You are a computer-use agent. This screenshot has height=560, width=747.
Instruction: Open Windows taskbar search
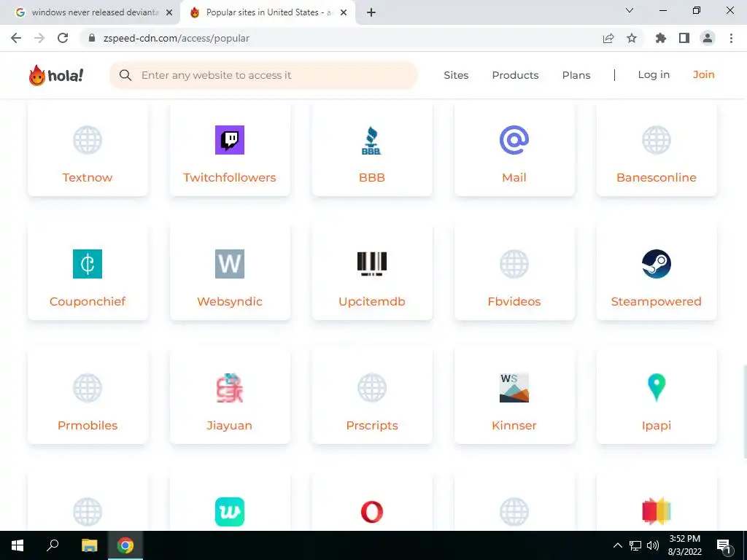[x=53, y=545]
